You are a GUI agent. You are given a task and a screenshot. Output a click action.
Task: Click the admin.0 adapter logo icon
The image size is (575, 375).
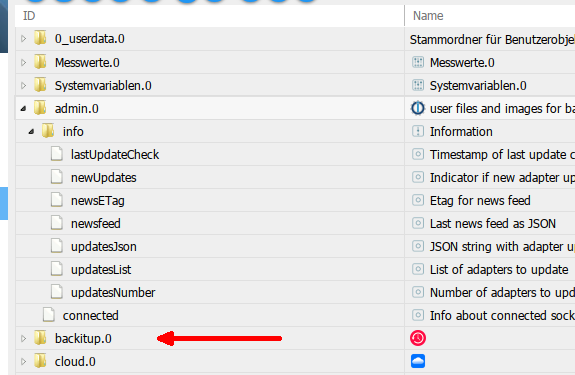(417, 108)
